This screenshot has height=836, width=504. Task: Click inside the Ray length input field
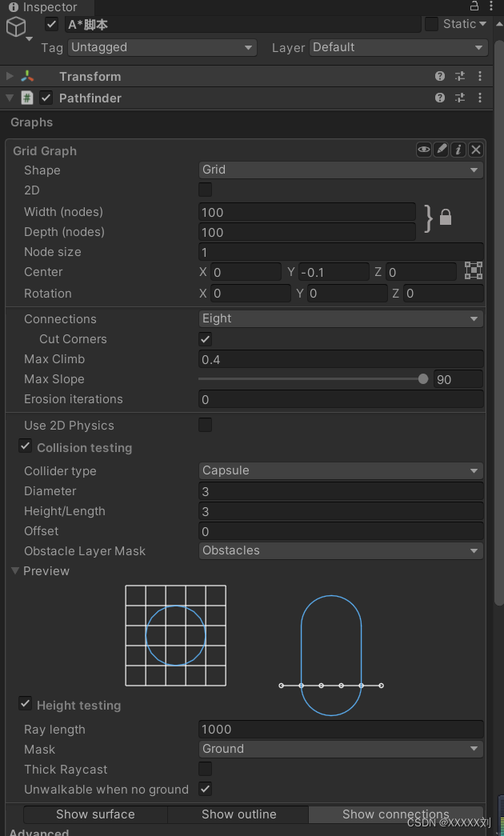click(340, 729)
